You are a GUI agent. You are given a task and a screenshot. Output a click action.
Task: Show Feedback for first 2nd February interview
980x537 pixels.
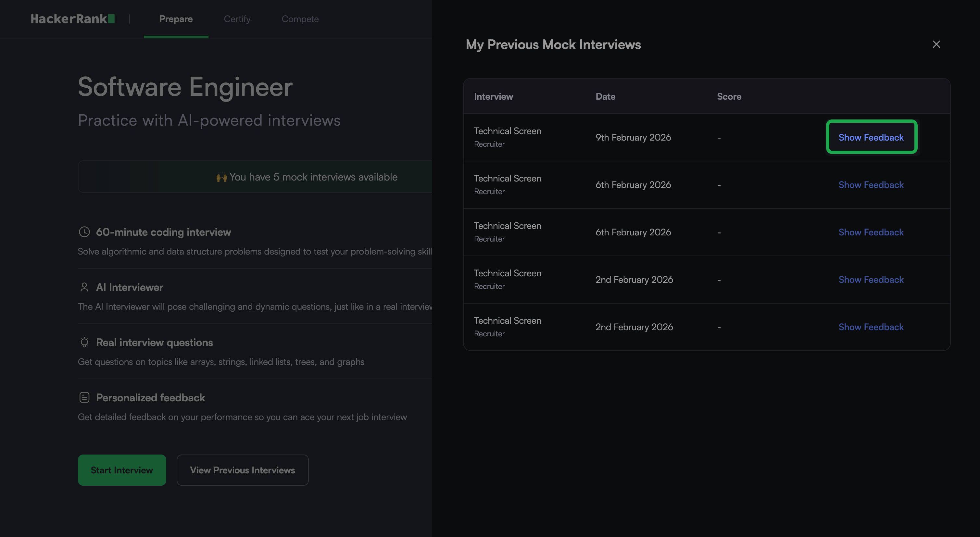tap(871, 280)
